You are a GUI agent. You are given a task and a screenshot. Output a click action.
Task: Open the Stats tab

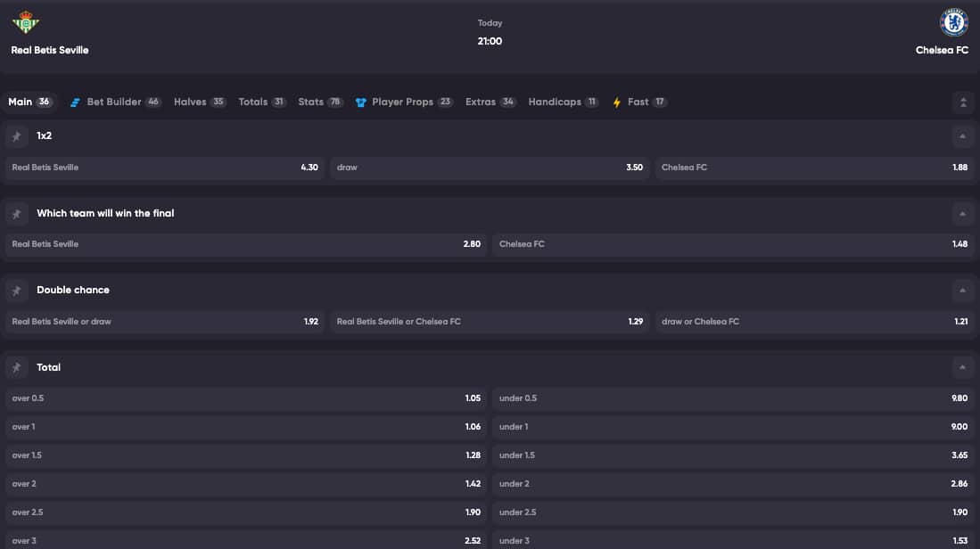pos(320,102)
